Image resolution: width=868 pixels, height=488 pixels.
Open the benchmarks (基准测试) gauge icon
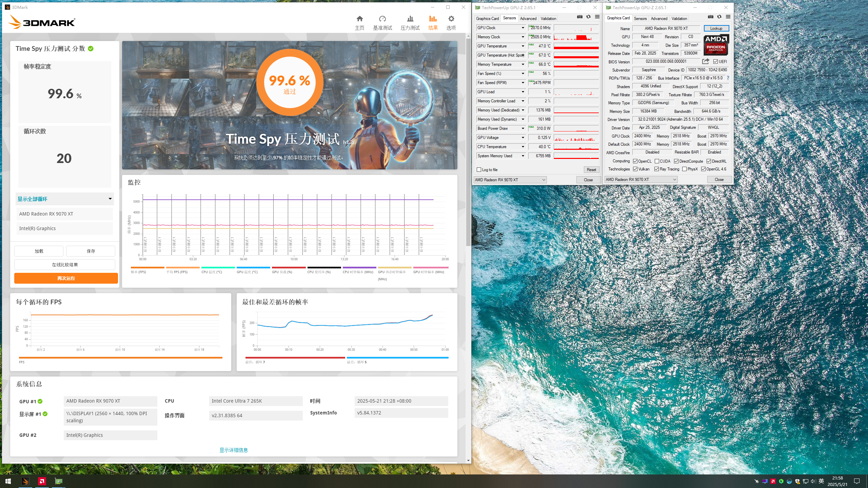382,19
